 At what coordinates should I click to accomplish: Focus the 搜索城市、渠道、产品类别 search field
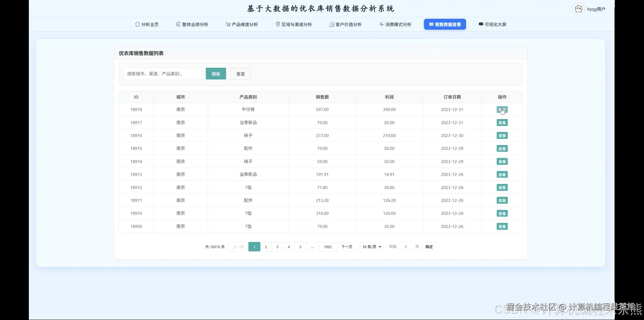click(x=163, y=74)
